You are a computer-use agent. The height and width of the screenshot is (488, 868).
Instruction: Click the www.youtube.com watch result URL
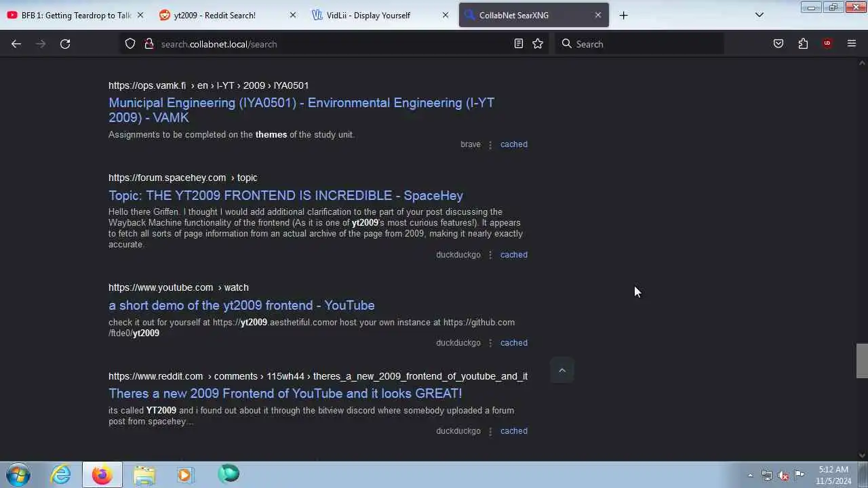pos(178,287)
